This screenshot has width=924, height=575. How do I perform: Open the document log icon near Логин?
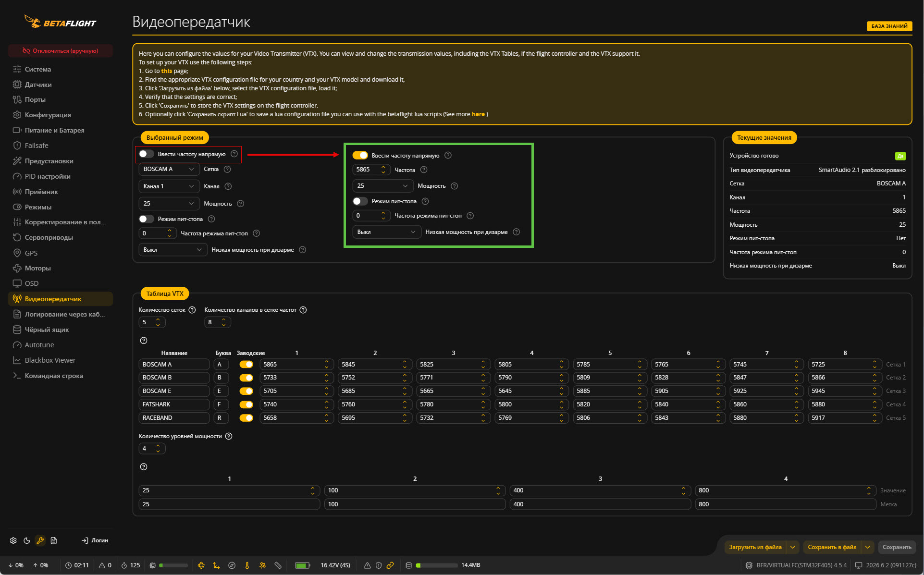point(54,540)
